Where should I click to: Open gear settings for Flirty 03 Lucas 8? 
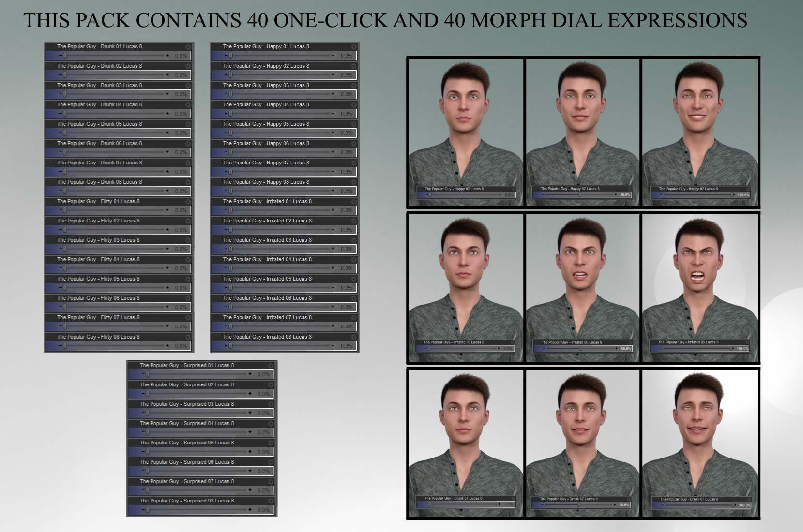[x=188, y=240]
